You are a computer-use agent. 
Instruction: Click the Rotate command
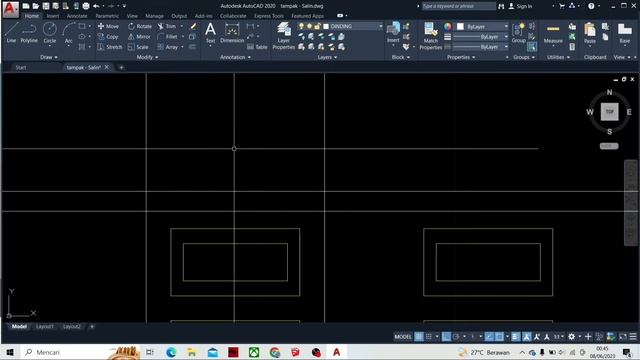coord(140,26)
